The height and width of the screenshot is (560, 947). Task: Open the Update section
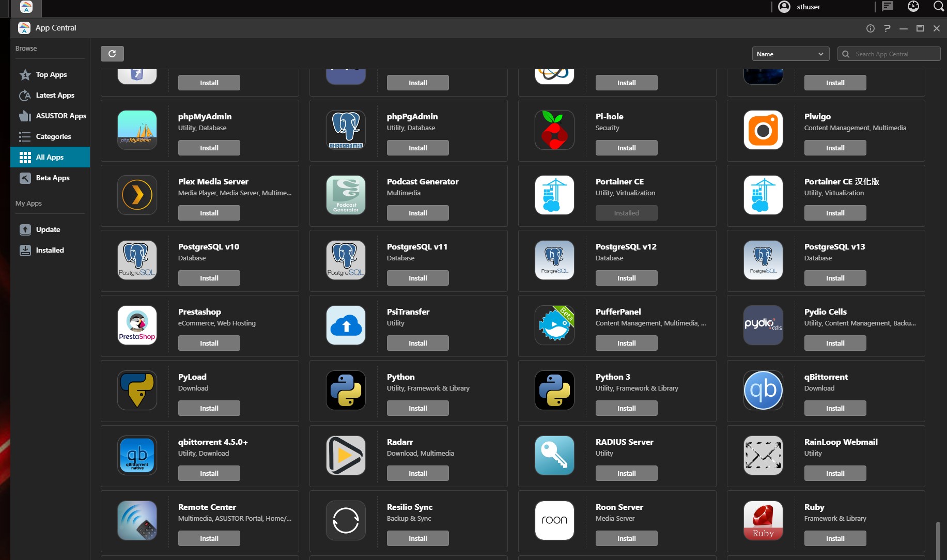click(x=50, y=229)
